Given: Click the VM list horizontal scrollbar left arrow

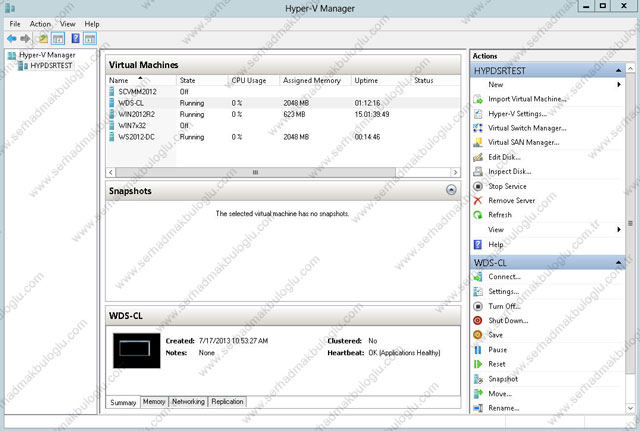Looking at the screenshot, I should point(111,172).
